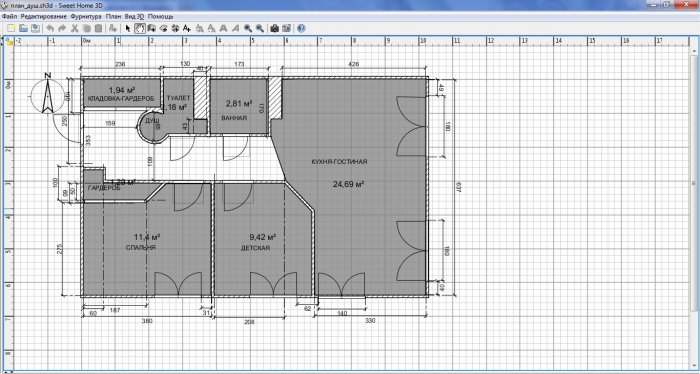Image resolution: width=700 pixels, height=374 pixels.
Task: Open the Помощь menu
Action: click(x=161, y=17)
